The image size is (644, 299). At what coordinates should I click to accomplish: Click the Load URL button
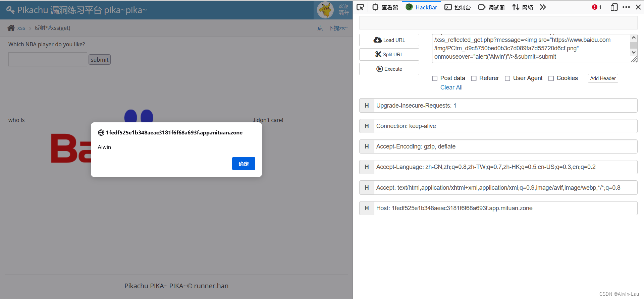coord(389,40)
